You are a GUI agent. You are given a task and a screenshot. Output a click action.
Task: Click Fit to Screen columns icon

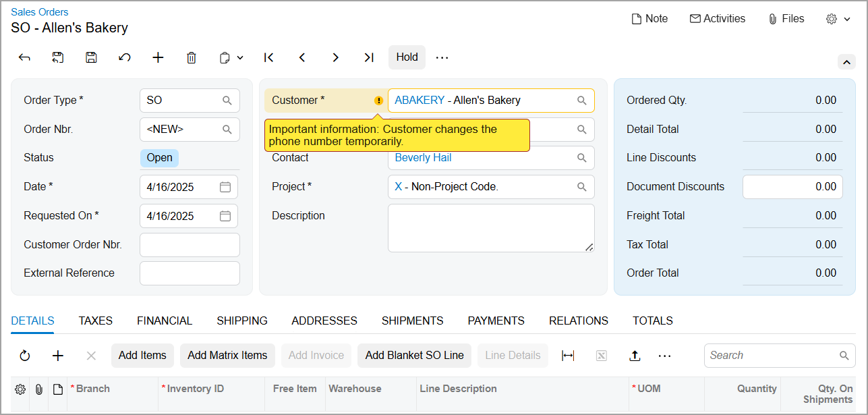point(568,356)
